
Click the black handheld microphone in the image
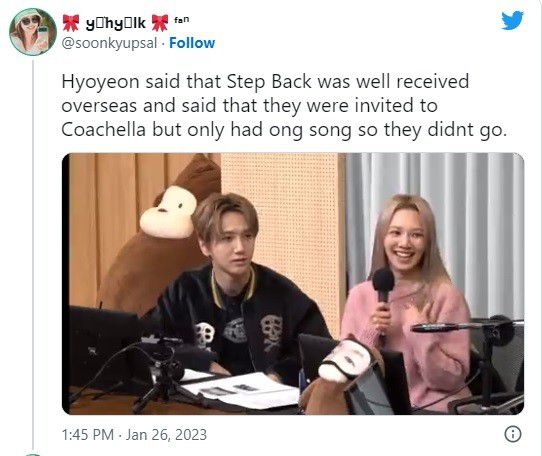[x=383, y=289]
